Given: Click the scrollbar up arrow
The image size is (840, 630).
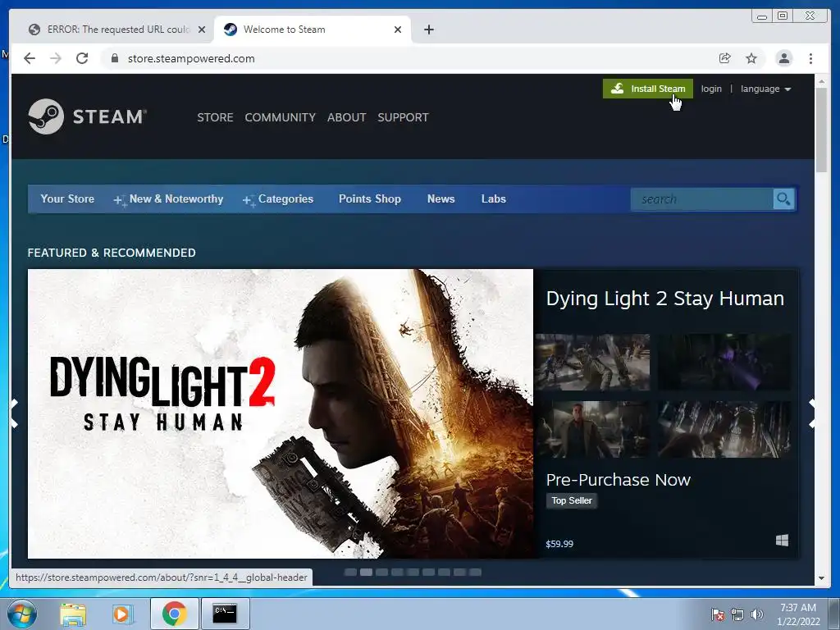Looking at the screenshot, I should click(822, 82).
